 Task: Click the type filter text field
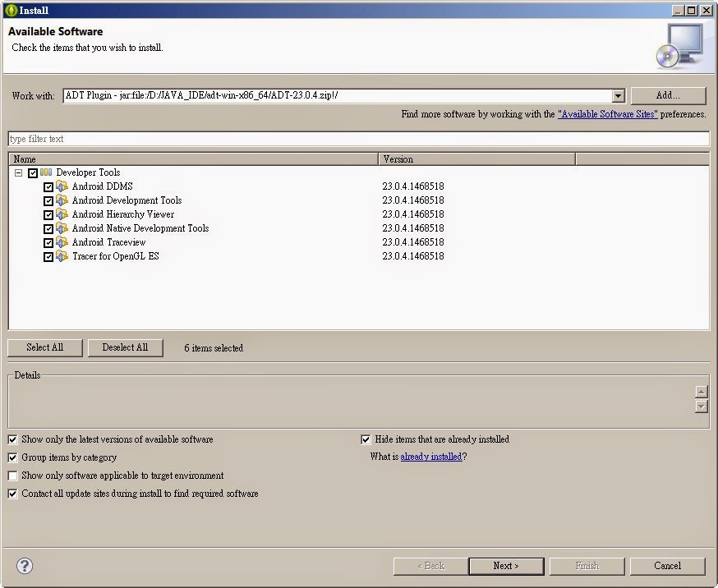tap(358, 139)
